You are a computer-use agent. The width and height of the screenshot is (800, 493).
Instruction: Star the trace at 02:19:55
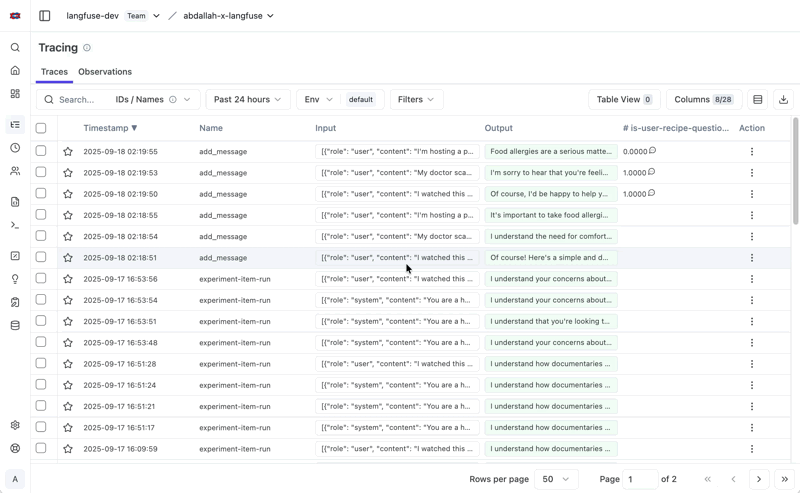(x=68, y=152)
